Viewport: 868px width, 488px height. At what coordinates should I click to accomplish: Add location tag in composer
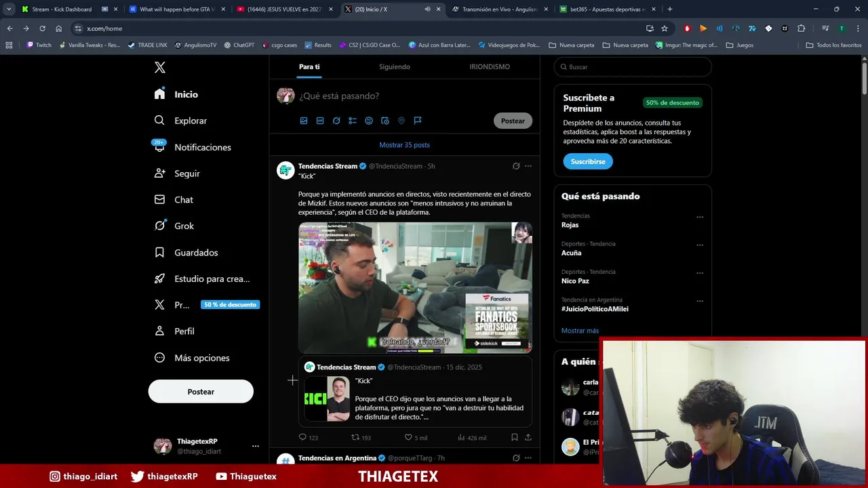point(401,121)
